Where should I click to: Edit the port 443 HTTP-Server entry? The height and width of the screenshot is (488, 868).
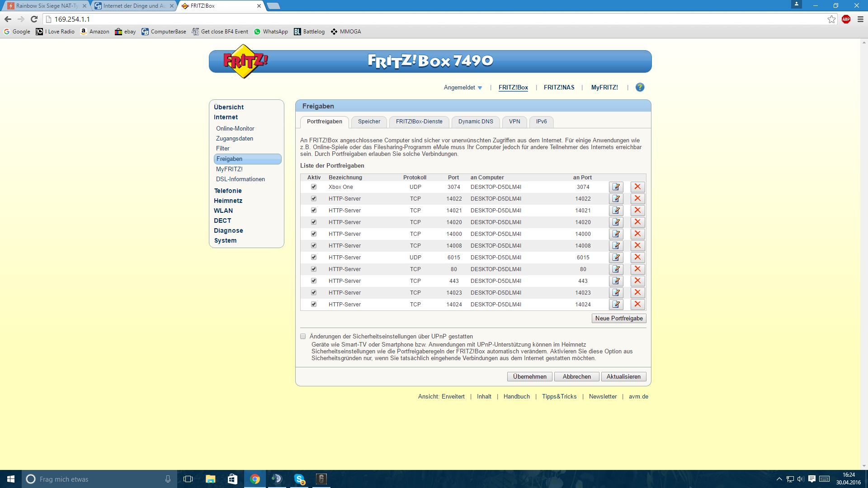pyautogui.click(x=616, y=281)
